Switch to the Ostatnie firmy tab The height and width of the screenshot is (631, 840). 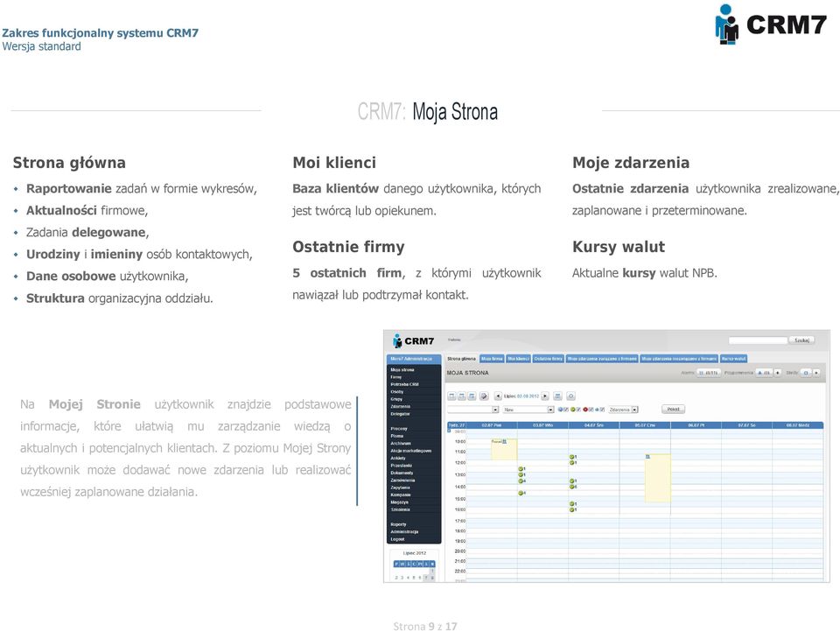pyautogui.click(x=548, y=358)
